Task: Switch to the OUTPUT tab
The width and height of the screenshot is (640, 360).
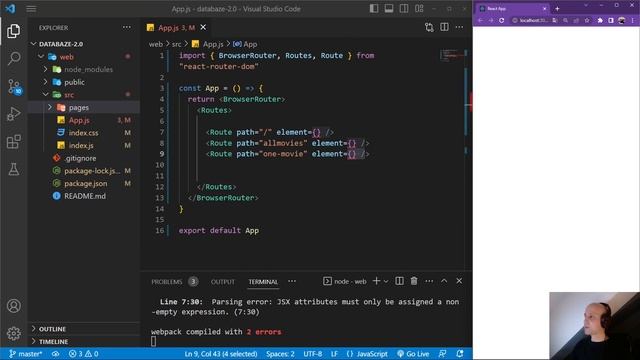Action: tap(223, 282)
